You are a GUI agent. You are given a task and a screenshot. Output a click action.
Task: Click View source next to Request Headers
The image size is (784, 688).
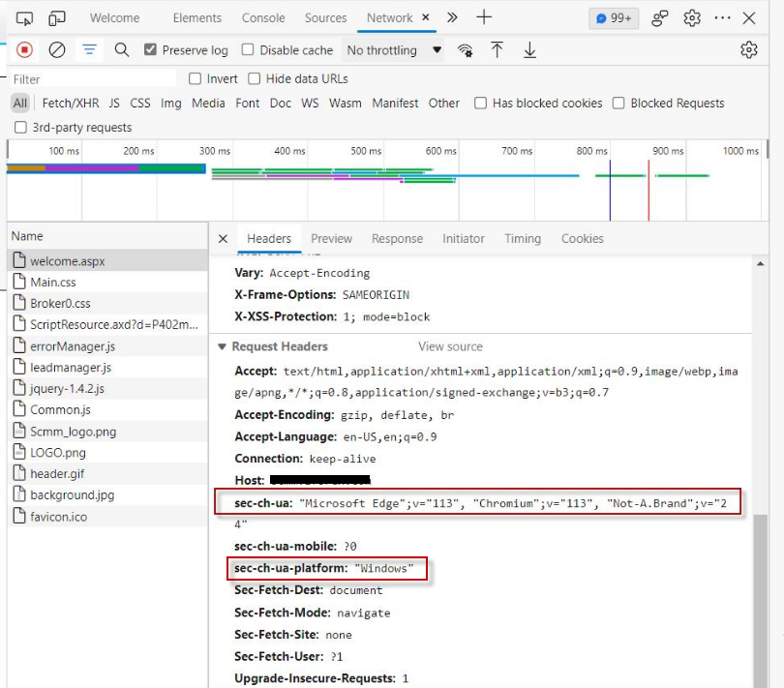450,345
